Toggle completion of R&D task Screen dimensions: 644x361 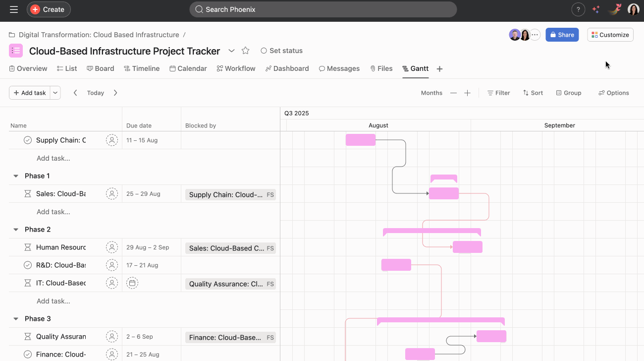pyautogui.click(x=28, y=265)
